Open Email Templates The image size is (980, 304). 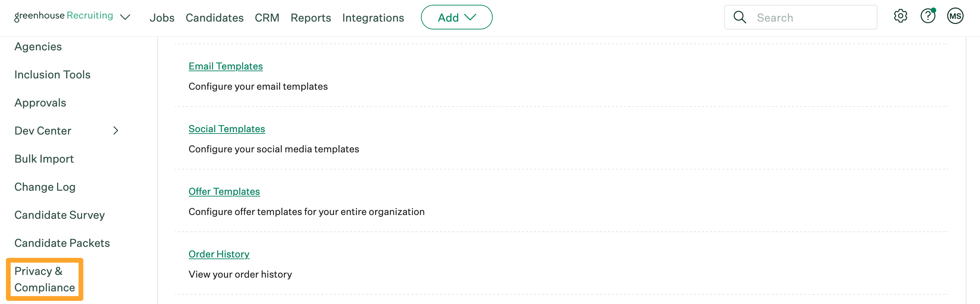pyautogui.click(x=226, y=66)
